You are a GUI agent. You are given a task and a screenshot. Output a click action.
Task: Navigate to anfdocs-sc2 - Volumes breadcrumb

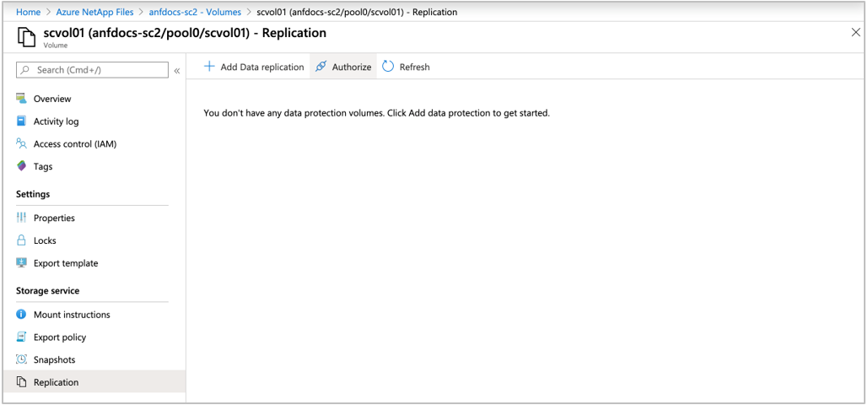(195, 12)
